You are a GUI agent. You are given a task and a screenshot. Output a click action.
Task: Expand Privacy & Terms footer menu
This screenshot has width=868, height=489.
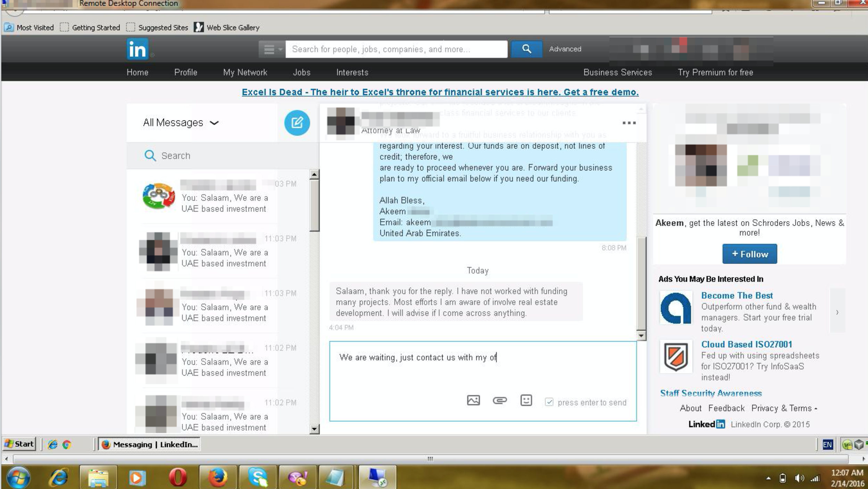(x=784, y=408)
